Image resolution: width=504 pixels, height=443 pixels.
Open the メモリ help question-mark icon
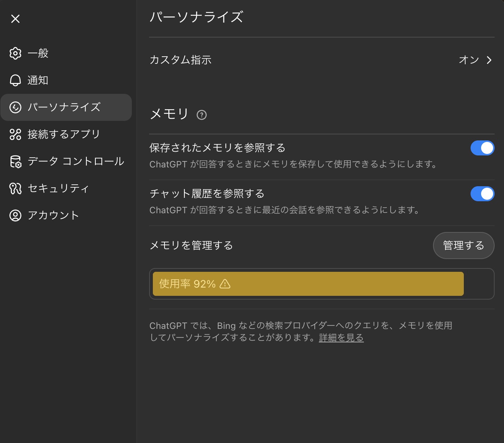click(x=202, y=115)
